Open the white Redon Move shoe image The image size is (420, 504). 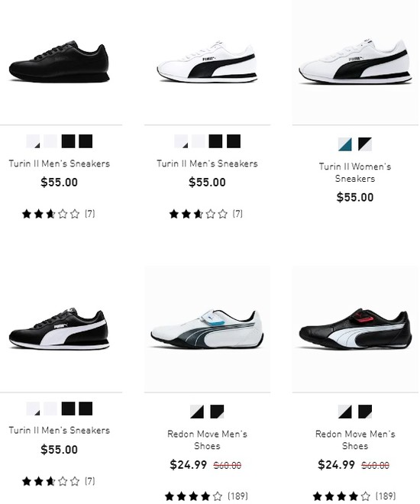(x=207, y=328)
